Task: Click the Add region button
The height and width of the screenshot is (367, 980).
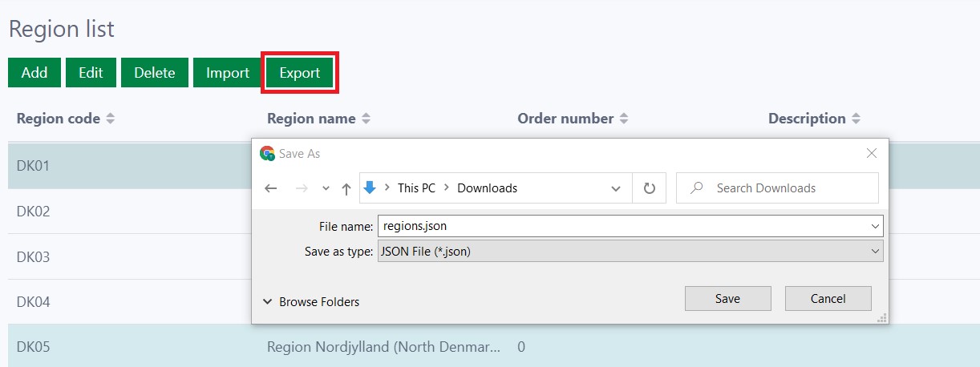Action: (34, 73)
